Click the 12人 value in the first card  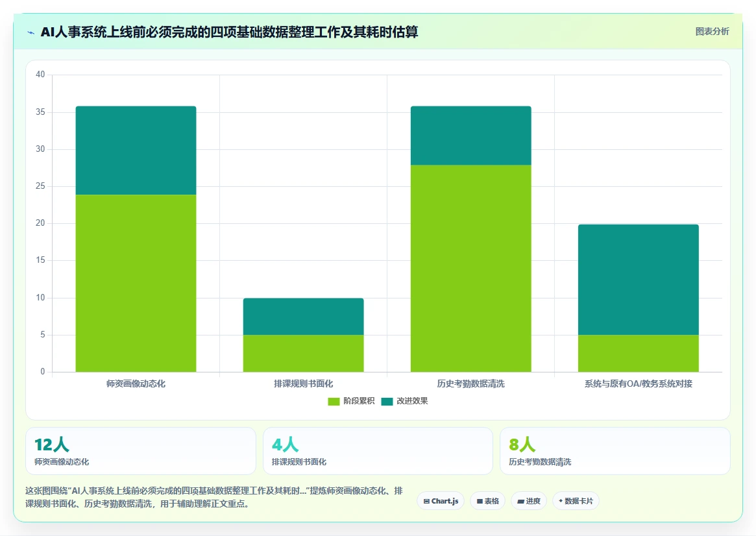tap(51, 445)
